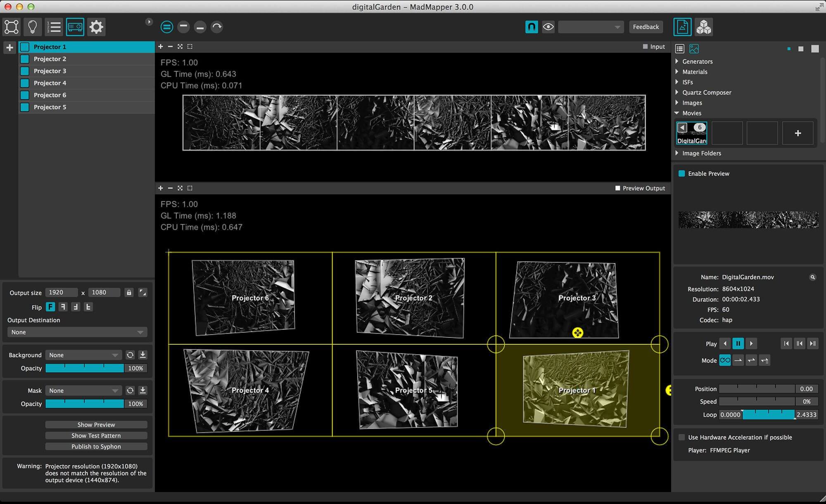Click the blue magnet snapping icon
Image resolution: width=826 pixels, height=504 pixels.
click(x=532, y=27)
